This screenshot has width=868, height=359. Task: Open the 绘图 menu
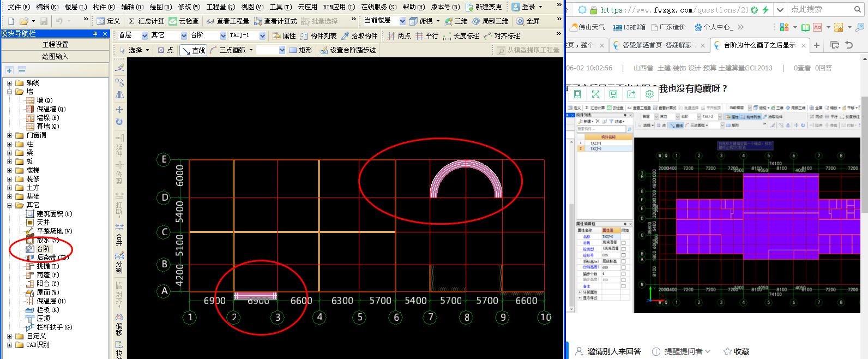pyautogui.click(x=160, y=7)
